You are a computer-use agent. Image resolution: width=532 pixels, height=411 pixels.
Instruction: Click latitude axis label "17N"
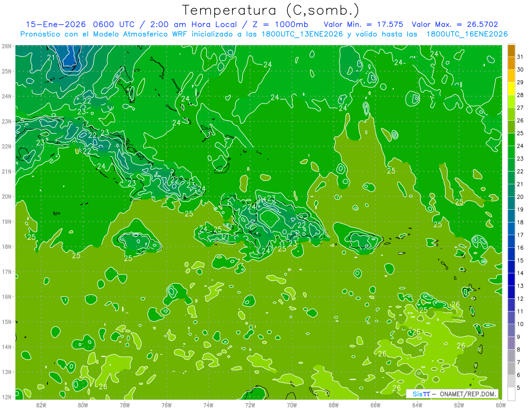coord(6,272)
